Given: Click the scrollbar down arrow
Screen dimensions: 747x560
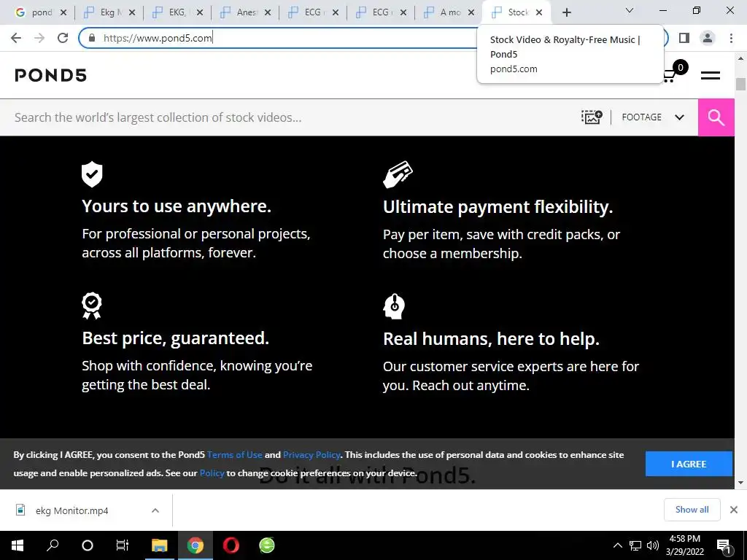Looking at the screenshot, I should 740,483.
